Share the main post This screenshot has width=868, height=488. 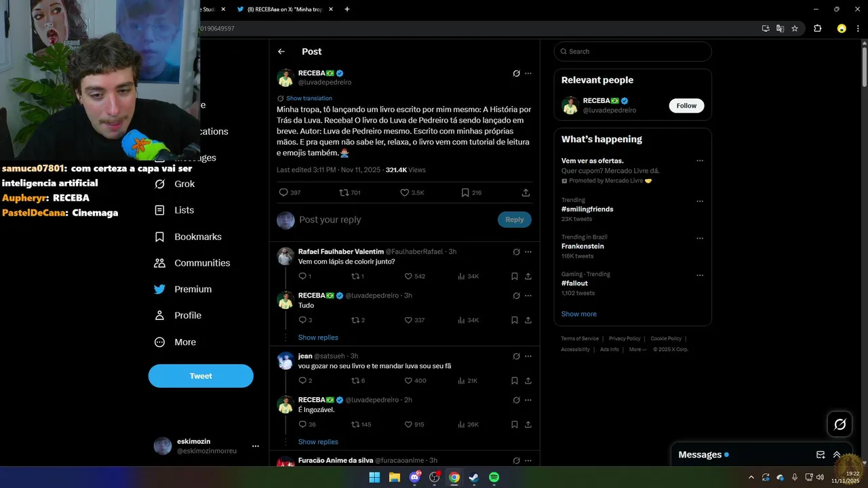(x=526, y=192)
